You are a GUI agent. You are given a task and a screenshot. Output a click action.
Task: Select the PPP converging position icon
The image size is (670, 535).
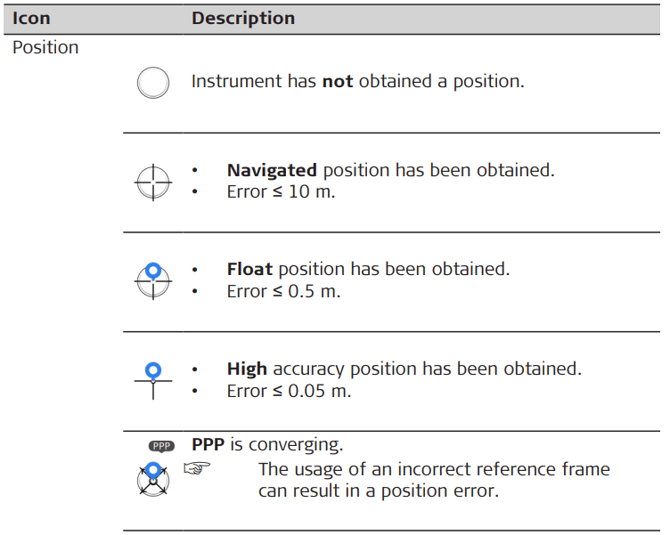153,478
